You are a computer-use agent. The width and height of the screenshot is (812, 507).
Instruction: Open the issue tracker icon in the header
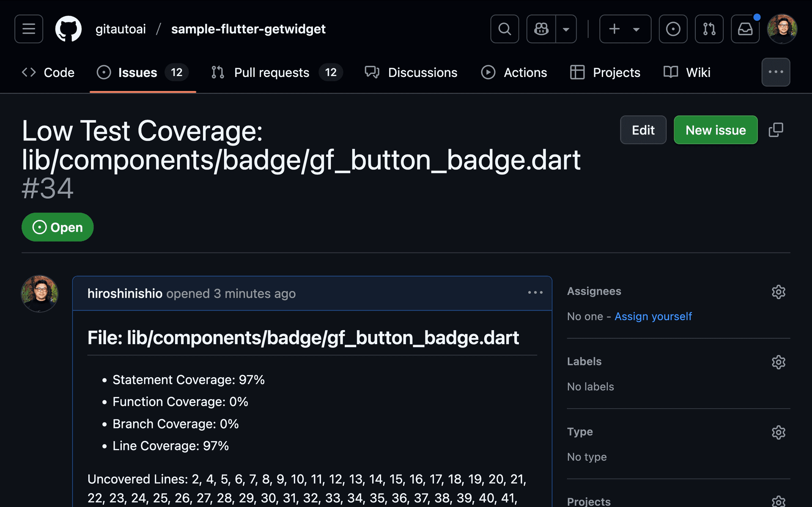click(673, 29)
